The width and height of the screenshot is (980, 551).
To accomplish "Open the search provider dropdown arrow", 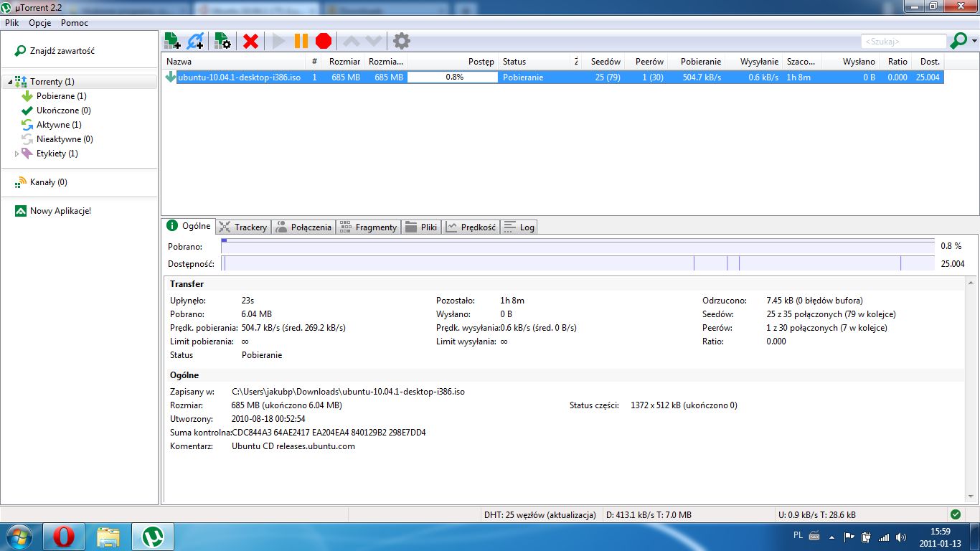I will [x=974, y=42].
